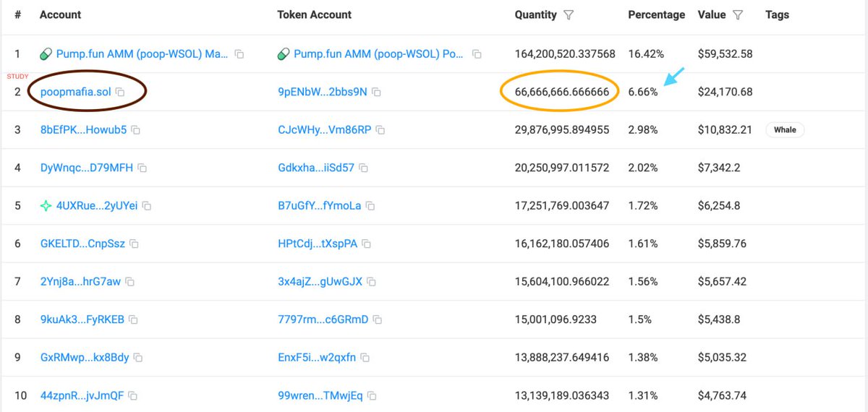Viewport: 868px width, 412px height.
Task: Copy token account B7uGfY...fYmoLa
Action: click(370, 206)
